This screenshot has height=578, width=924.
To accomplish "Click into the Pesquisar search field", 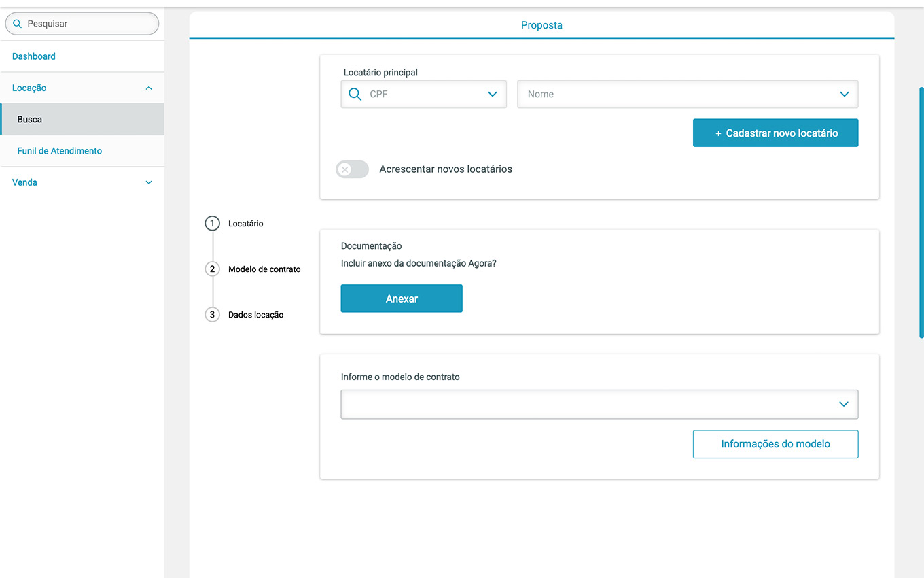I will (x=88, y=24).
